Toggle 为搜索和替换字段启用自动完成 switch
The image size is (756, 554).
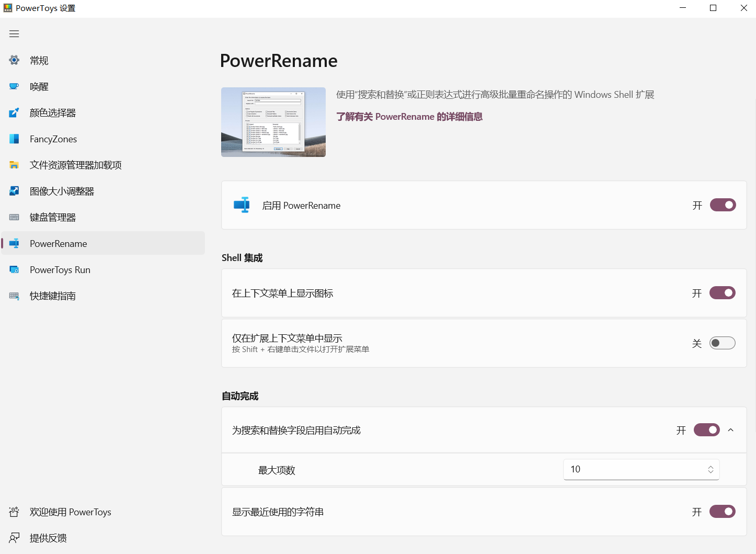(706, 430)
